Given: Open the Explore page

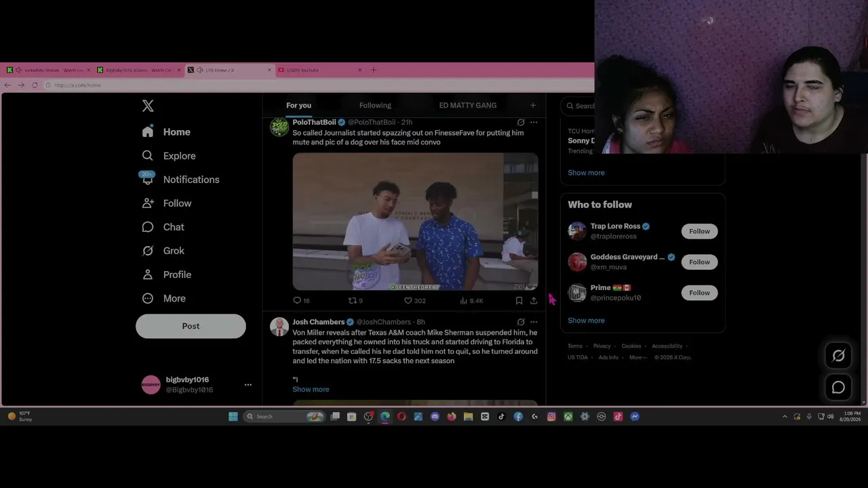Looking at the screenshot, I should (169, 156).
